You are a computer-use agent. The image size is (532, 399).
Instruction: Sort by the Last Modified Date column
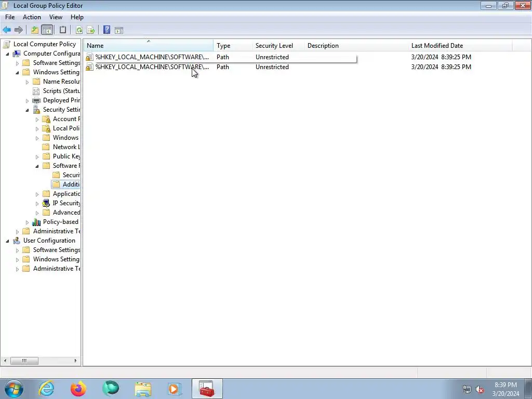coord(460,46)
